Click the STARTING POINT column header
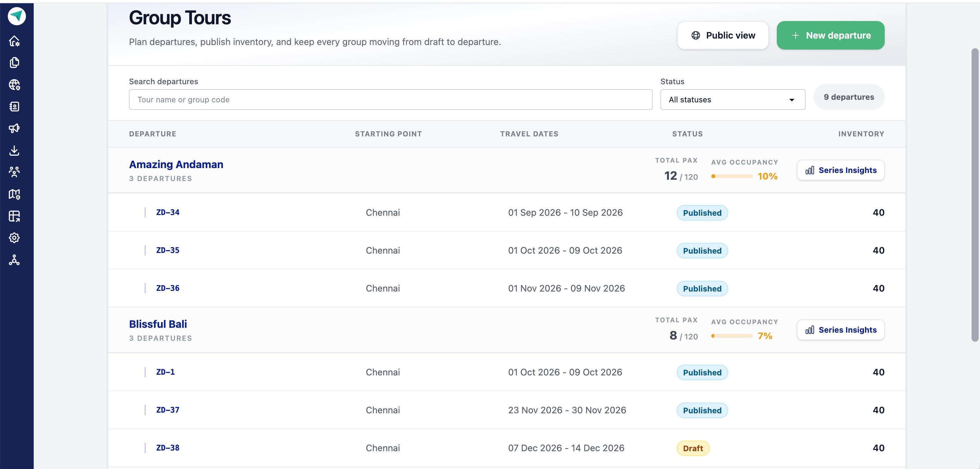This screenshot has height=469, width=980. click(389, 134)
